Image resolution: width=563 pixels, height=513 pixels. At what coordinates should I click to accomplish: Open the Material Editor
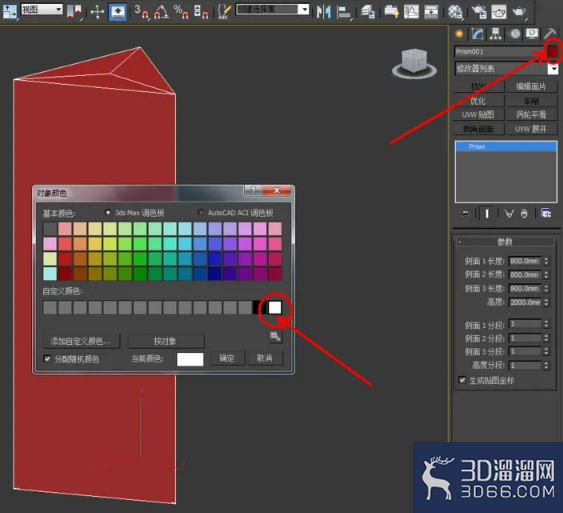click(455, 11)
